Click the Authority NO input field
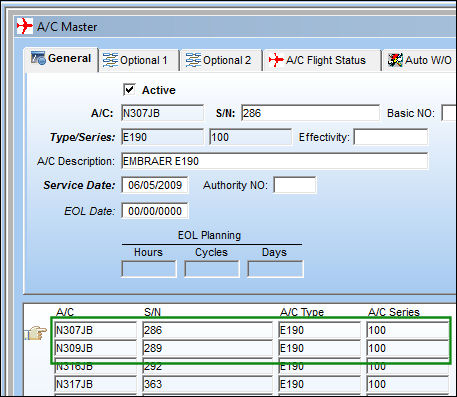This screenshot has height=397, width=457. [295, 185]
